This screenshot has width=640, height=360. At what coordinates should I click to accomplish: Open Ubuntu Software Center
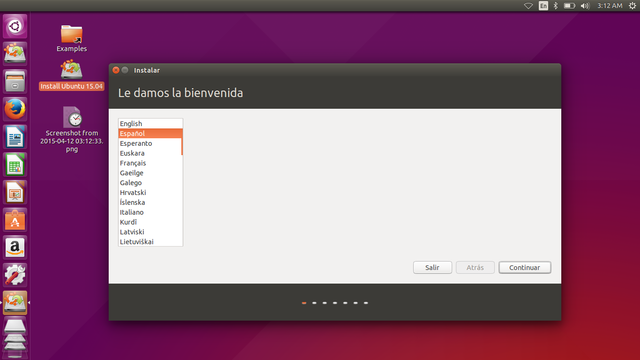pos(15,220)
